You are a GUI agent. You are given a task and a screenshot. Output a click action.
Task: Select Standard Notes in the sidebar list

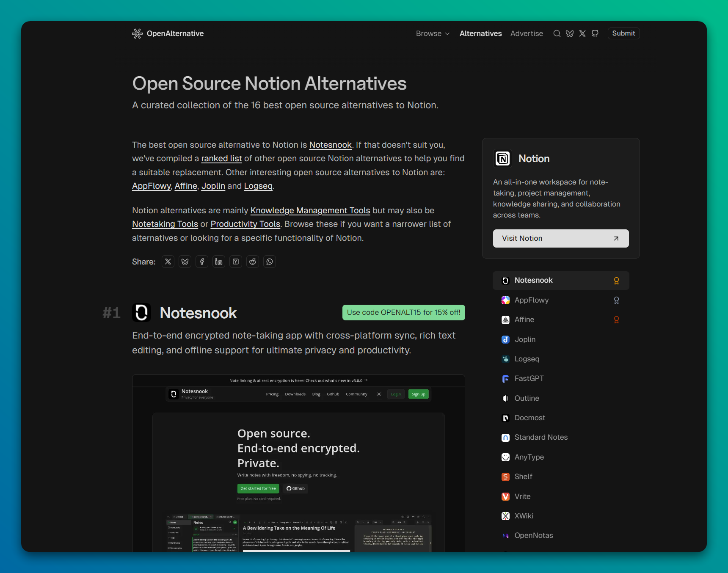pos(541,437)
